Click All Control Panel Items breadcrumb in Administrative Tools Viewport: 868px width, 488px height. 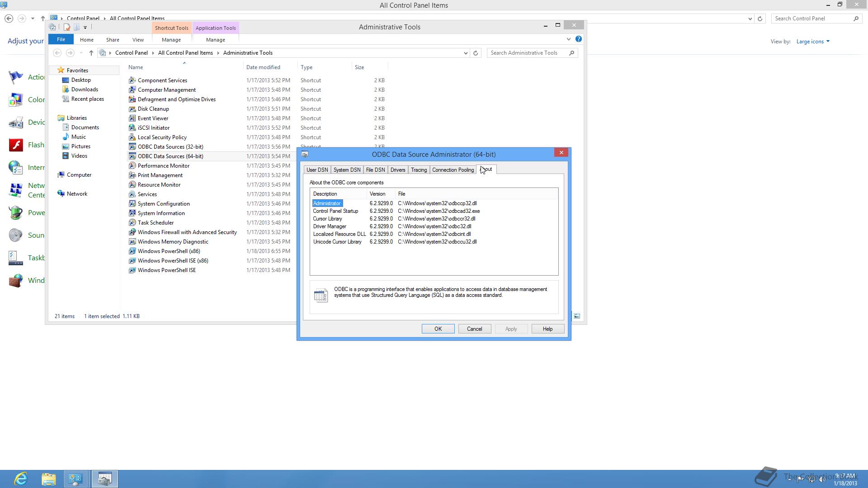185,53
